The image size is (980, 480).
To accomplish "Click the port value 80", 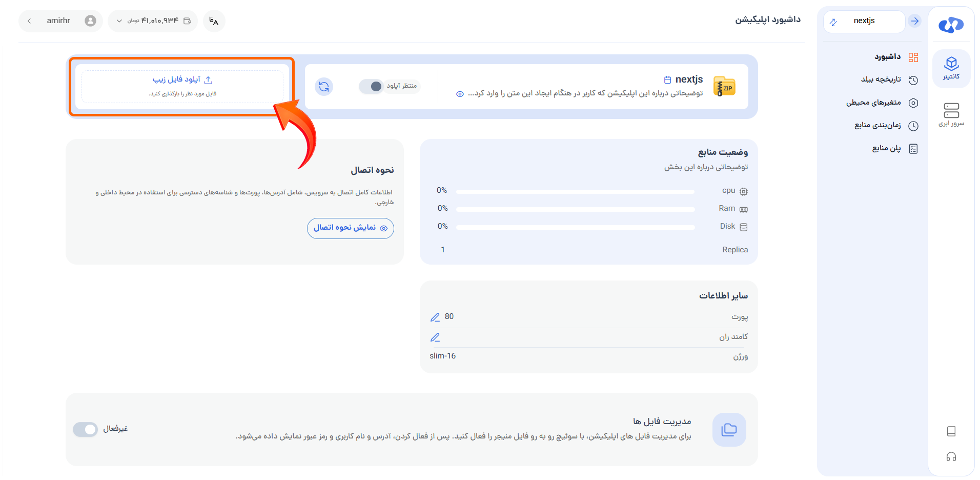I will point(449,316).
